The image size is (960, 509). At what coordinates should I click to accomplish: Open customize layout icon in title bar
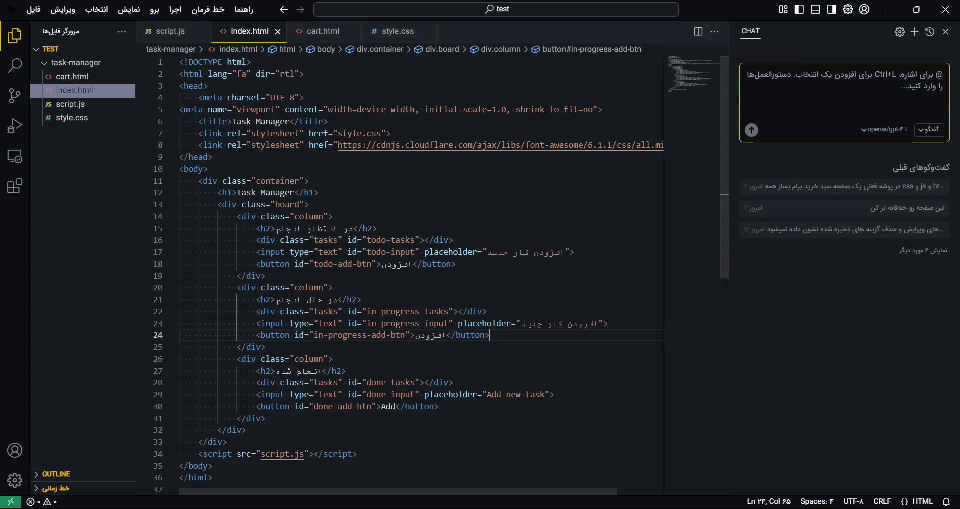[x=783, y=9]
